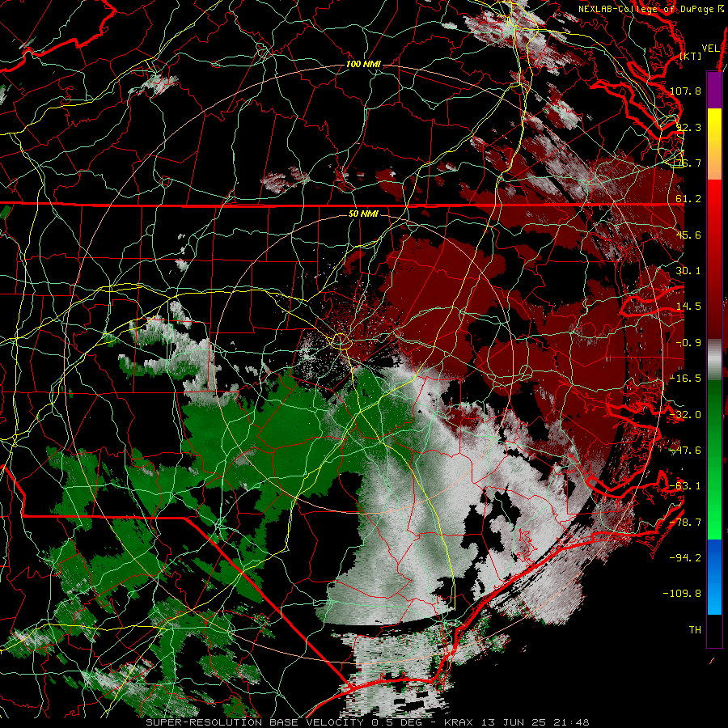Click the -63.1 velocity scale value
Image resolution: width=728 pixels, height=728 pixels.
685,486
